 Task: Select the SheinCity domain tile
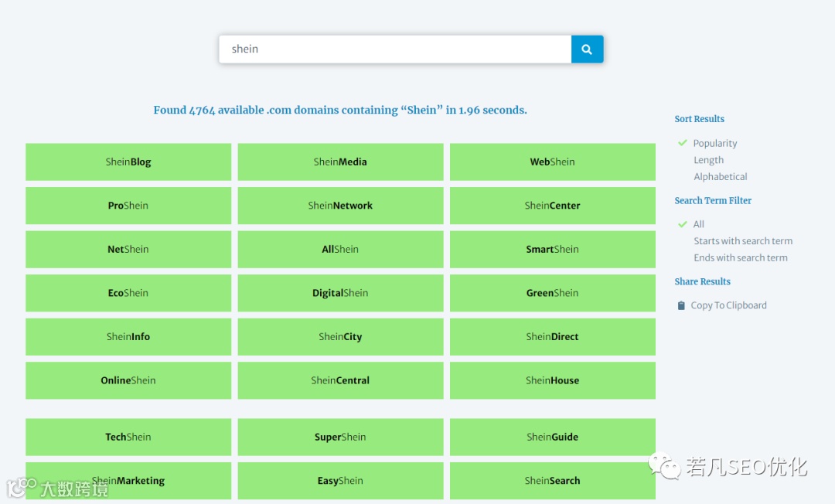click(x=340, y=337)
